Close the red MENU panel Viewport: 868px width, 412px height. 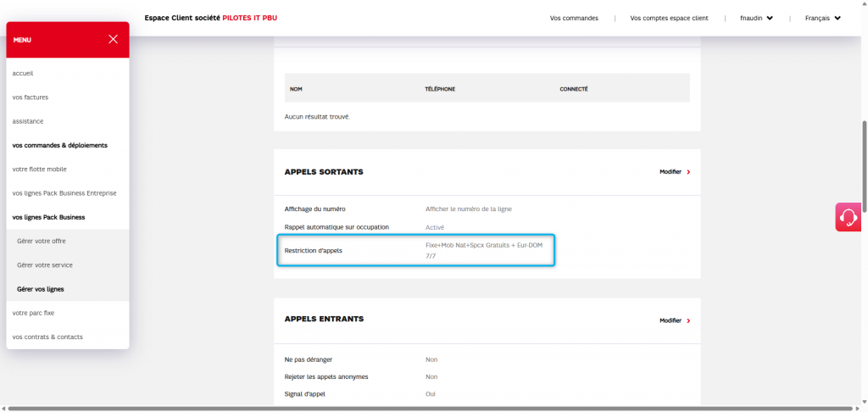pyautogui.click(x=113, y=39)
